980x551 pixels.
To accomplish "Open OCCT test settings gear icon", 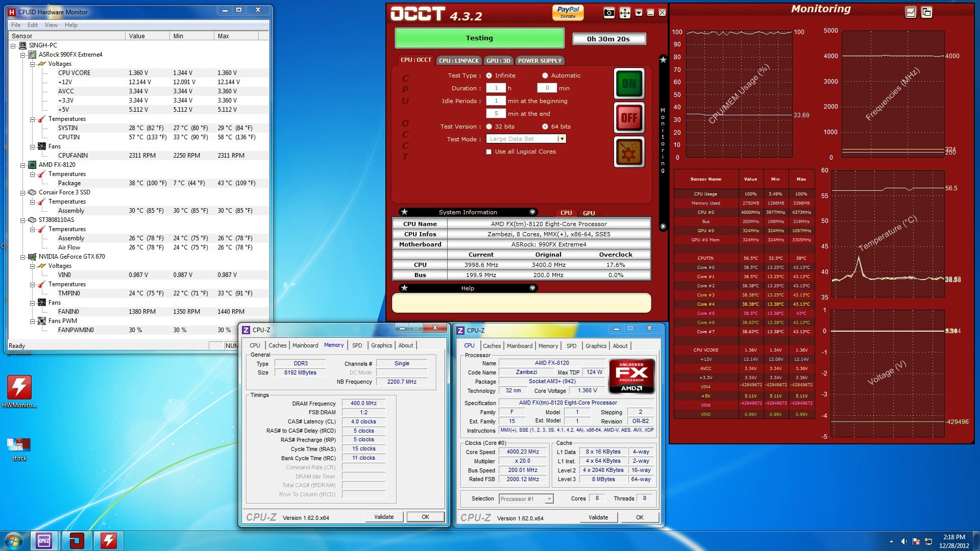I will coord(629,152).
